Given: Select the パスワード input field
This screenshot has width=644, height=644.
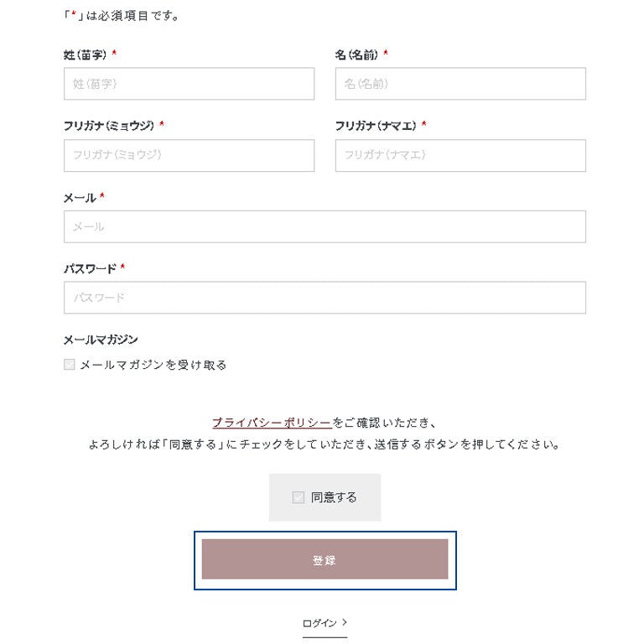Looking at the screenshot, I should point(325,298).
